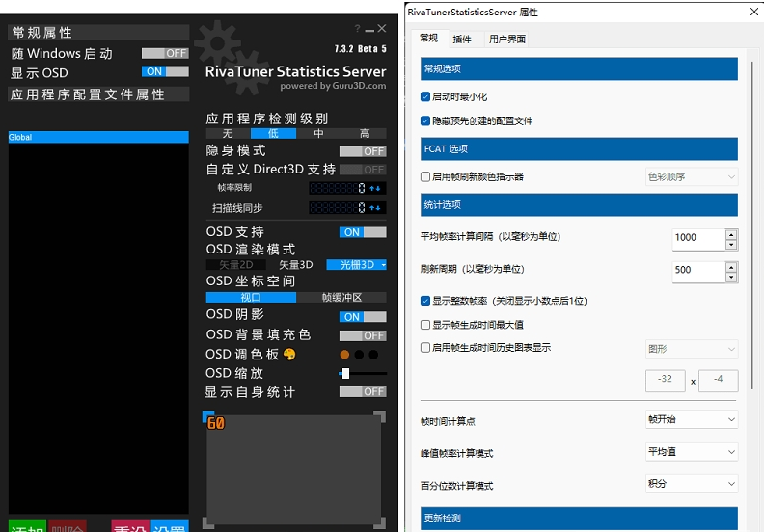The width and height of the screenshot is (764, 532).
Task: Pick the middle black OSD palette dot
Action: (359, 355)
